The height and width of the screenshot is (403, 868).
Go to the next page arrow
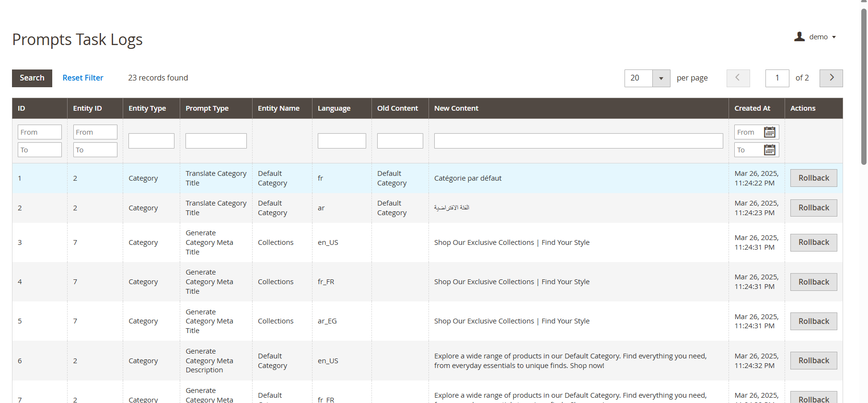[x=831, y=78]
